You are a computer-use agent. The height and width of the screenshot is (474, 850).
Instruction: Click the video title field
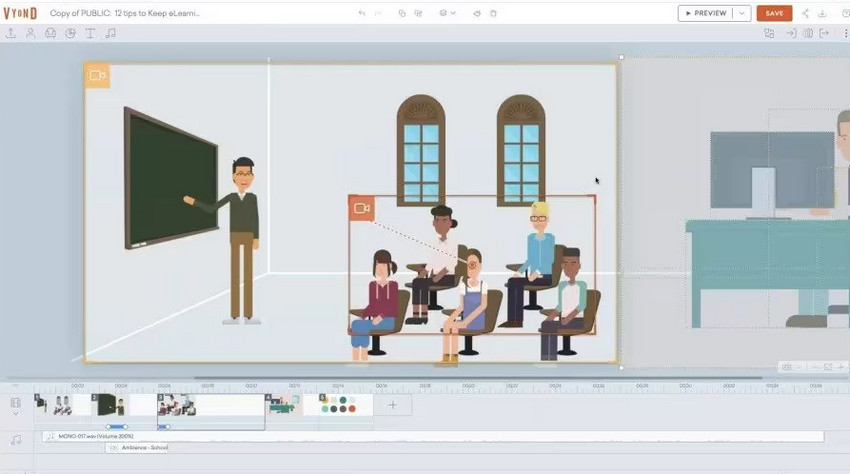[x=125, y=13]
